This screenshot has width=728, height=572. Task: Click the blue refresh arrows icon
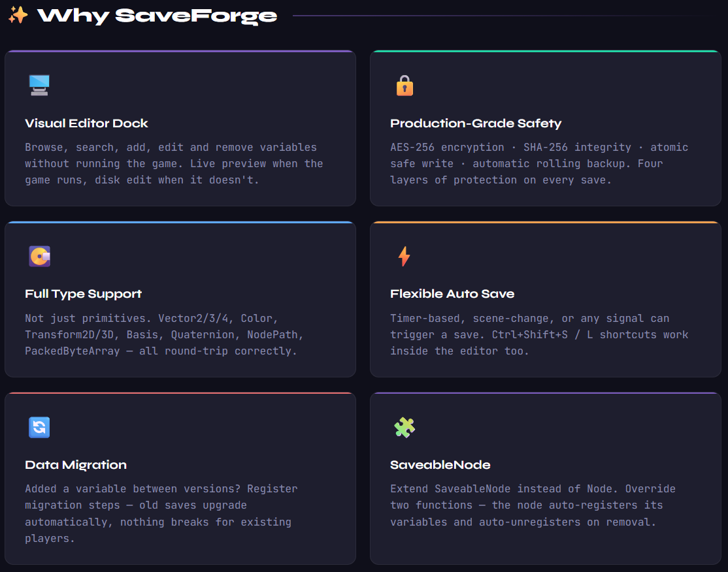[39, 427]
